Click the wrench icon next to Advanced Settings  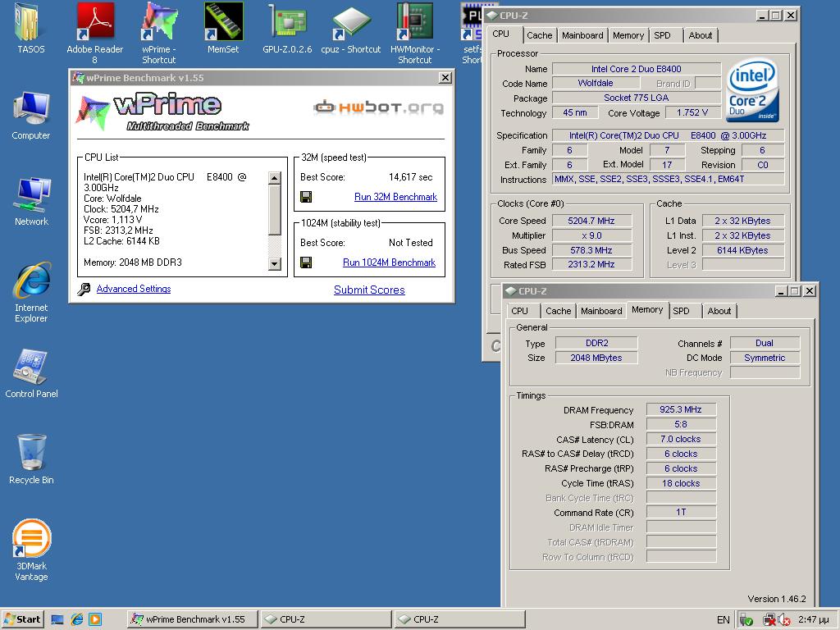[84, 290]
